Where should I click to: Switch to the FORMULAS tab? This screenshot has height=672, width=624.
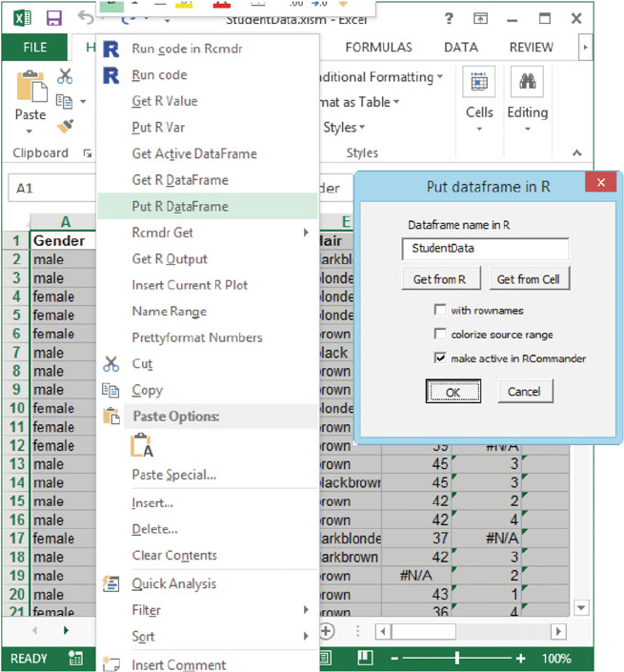[378, 47]
